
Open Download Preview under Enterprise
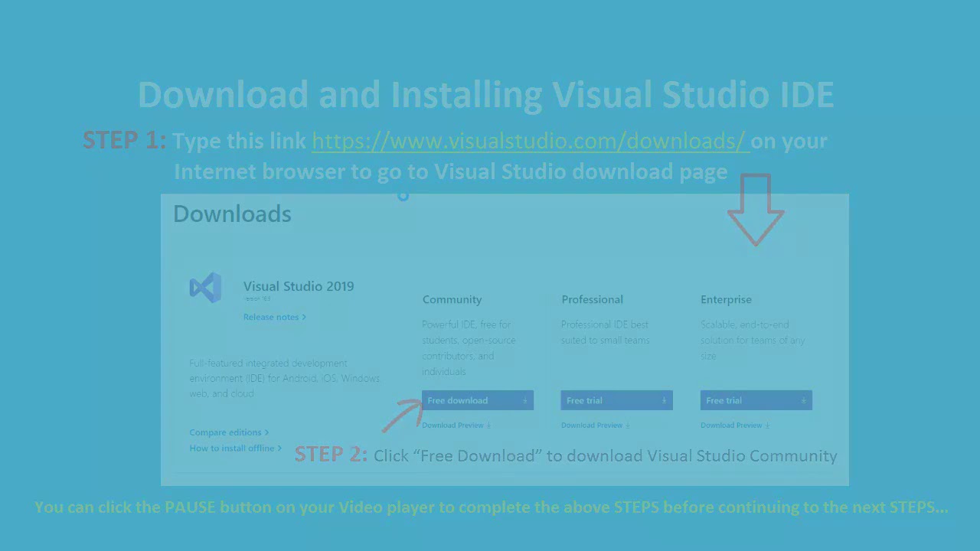pos(735,425)
